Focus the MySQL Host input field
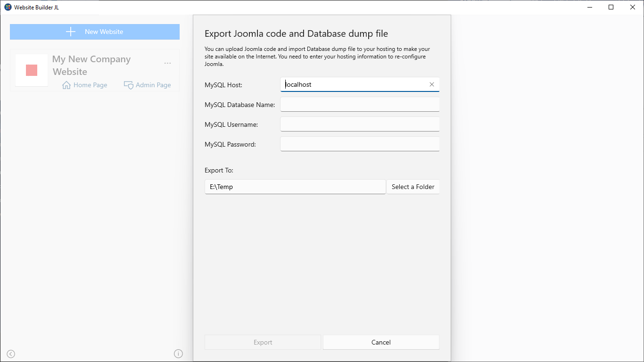This screenshot has height=362, width=644. (354, 84)
